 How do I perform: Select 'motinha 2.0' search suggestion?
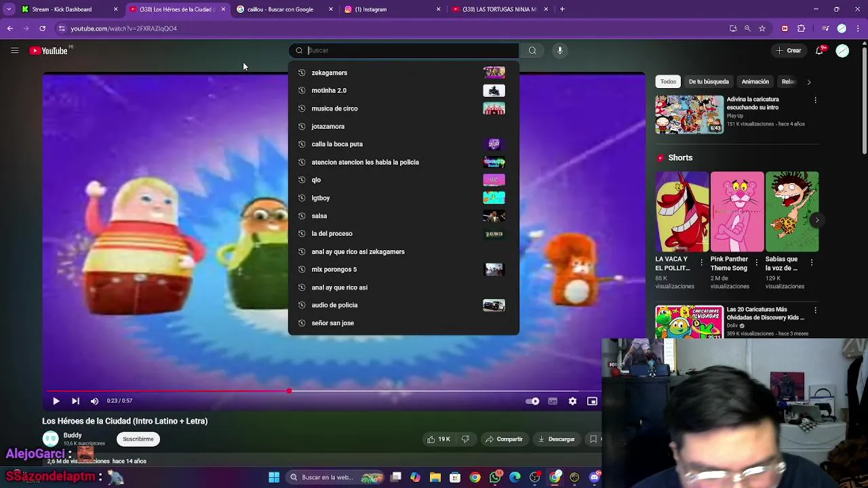(403, 90)
